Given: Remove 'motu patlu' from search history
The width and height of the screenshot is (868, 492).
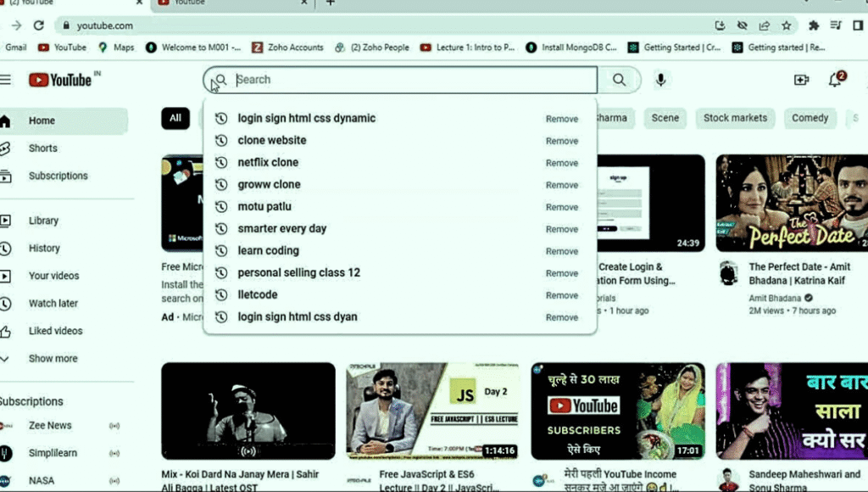Looking at the screenshot, I should [x=562, y=207].
